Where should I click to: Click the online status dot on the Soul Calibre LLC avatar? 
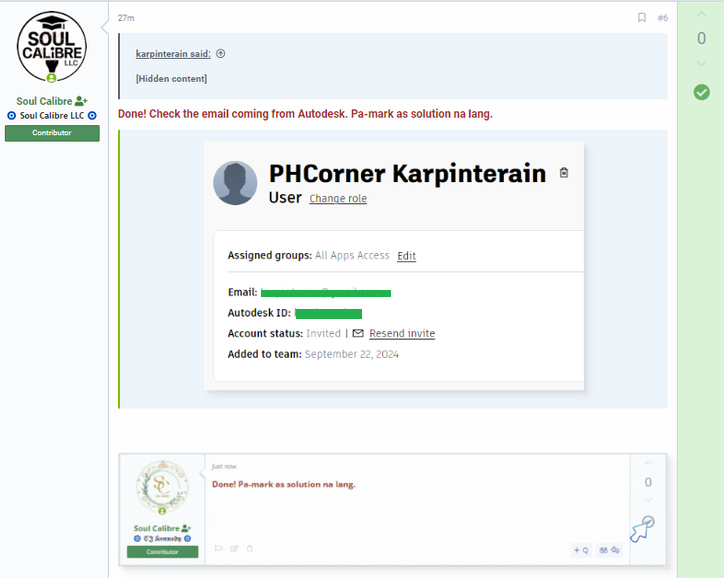(x=51, y=78)
